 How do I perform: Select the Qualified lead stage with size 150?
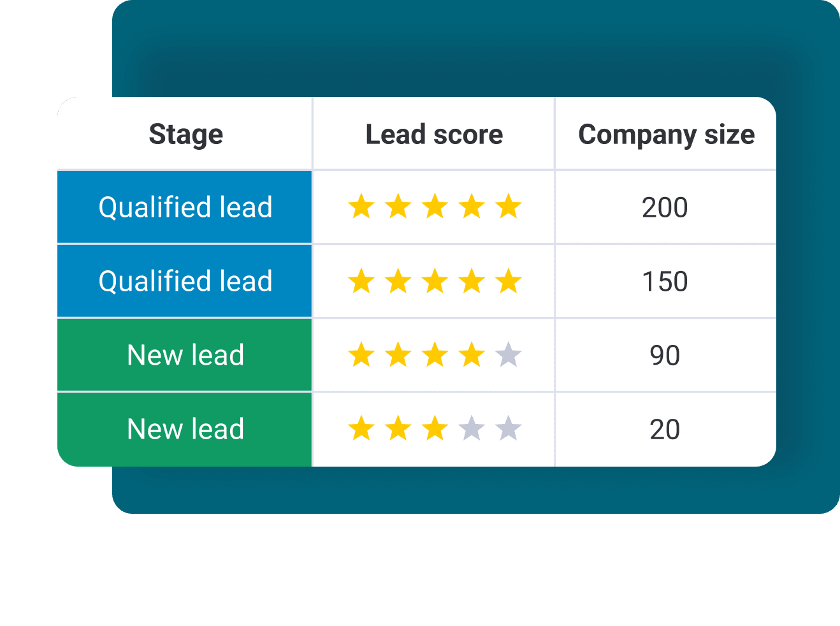pos(185,281)
